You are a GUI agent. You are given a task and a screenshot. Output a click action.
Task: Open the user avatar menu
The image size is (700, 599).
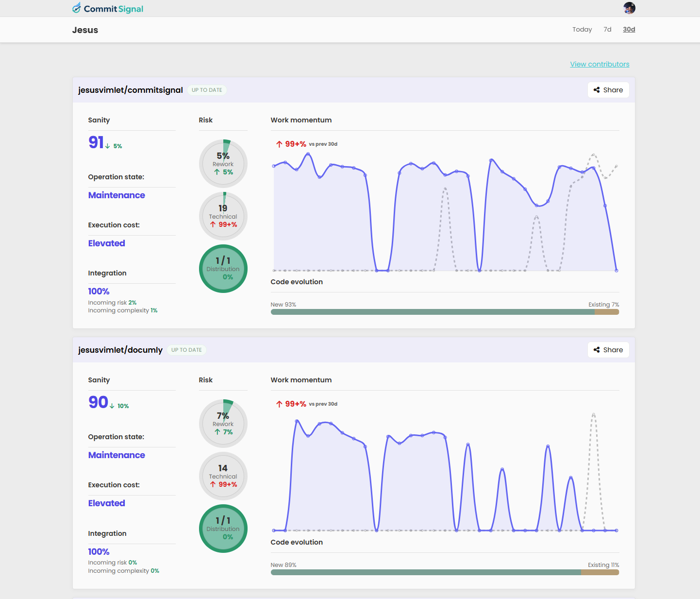[x=629, y=8]
